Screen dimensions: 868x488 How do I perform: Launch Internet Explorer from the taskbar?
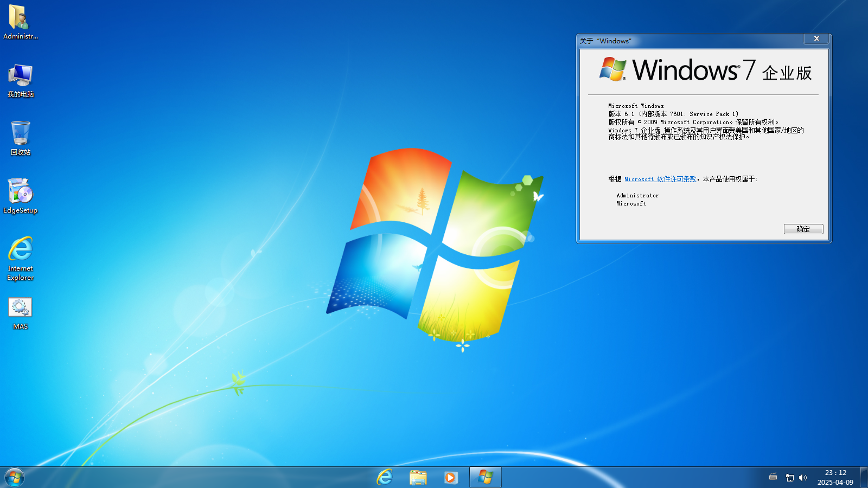[385, 477]
